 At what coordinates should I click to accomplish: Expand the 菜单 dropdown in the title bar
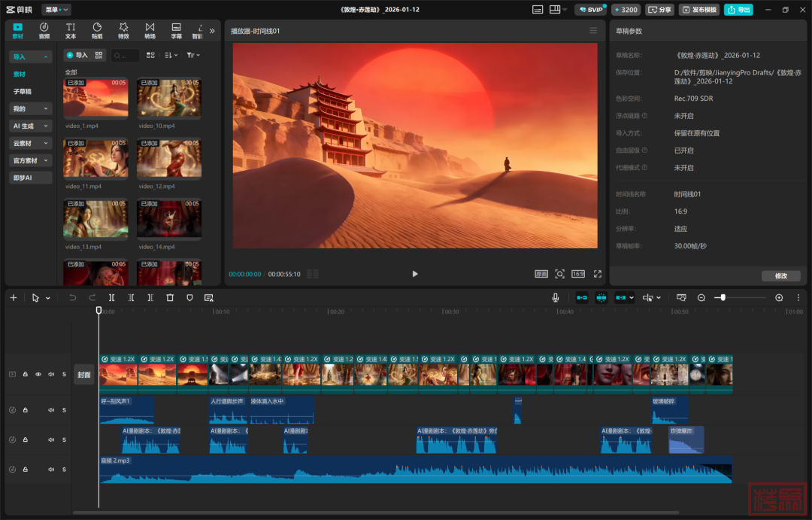click(x=56, y=10)
